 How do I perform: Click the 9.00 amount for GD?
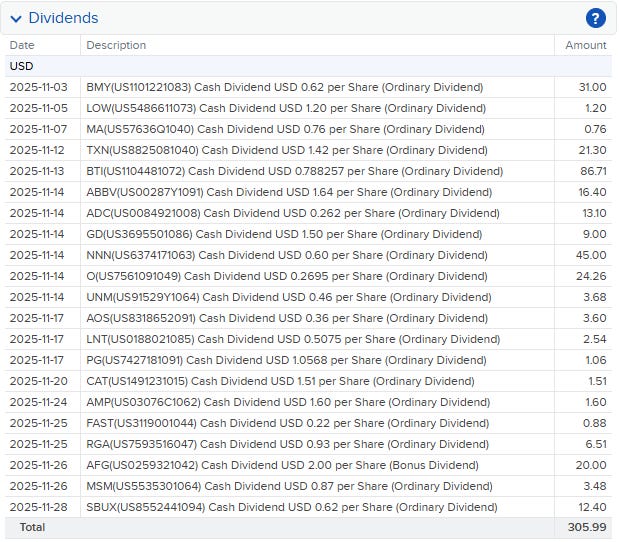(595, 234)
